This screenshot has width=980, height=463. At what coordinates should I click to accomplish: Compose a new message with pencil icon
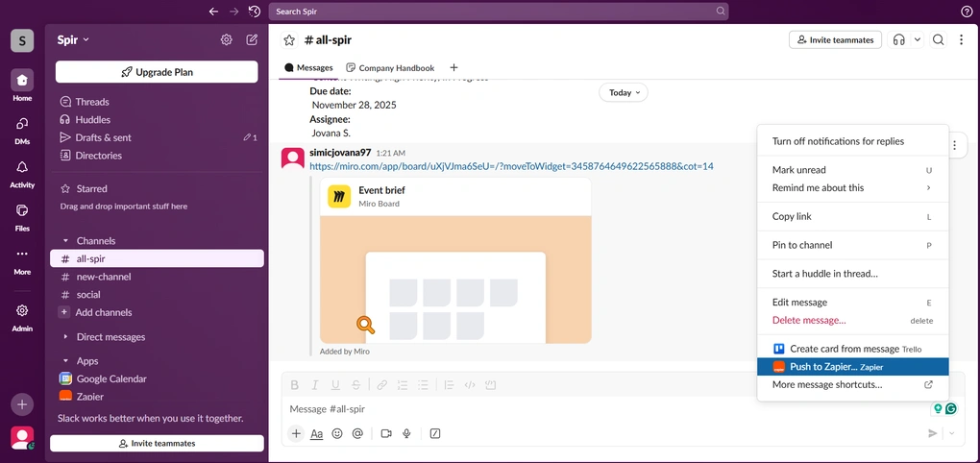pos(252,40)
